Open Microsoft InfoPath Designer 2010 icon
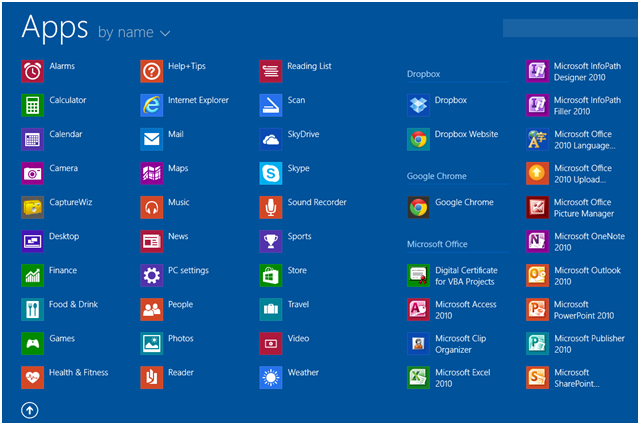Screen dimensions: 639x424 (x=537, y=71)
